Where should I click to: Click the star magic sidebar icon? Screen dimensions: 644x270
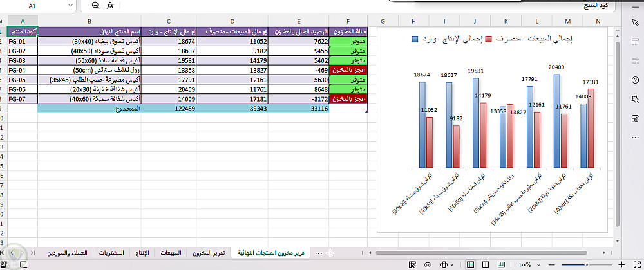635,99
